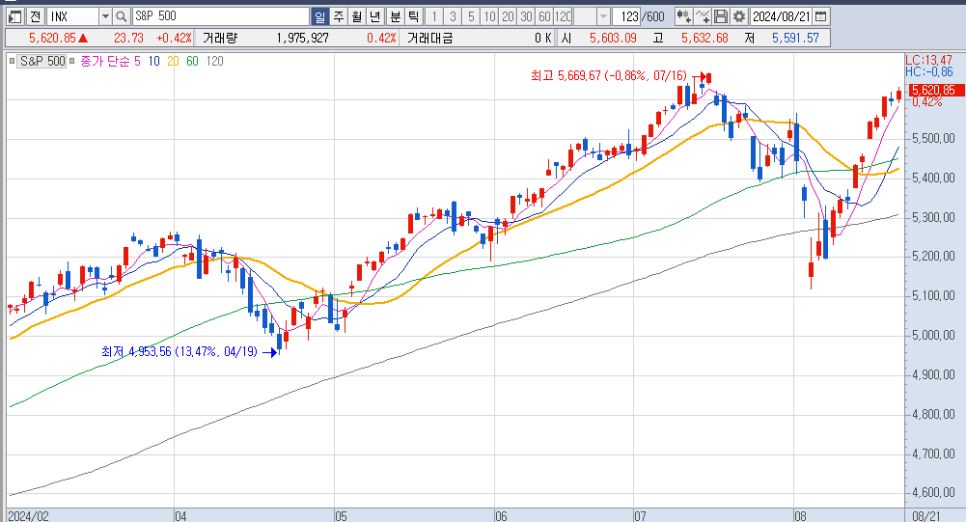The image size is (966, 522).
Task: Click the orange 20 moving average label
Action: click(173, 61)
